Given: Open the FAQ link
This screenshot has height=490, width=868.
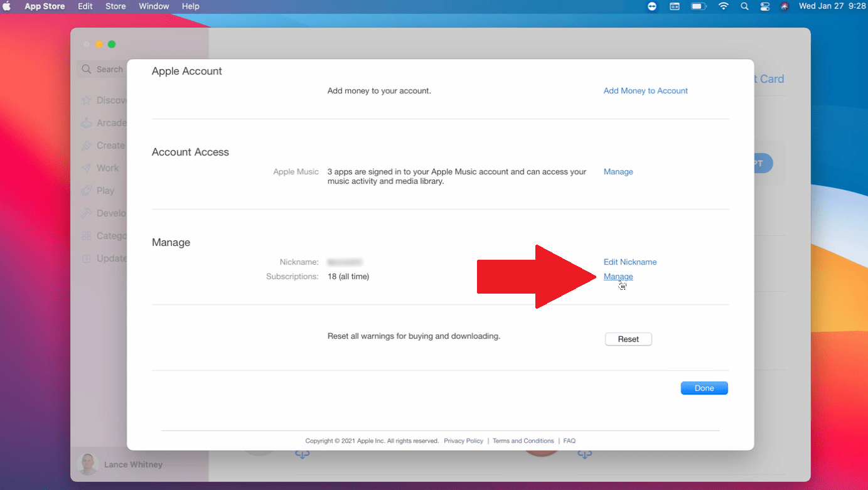Looking at the screenshot, I should pyautogui.click(x=569, y=441).
